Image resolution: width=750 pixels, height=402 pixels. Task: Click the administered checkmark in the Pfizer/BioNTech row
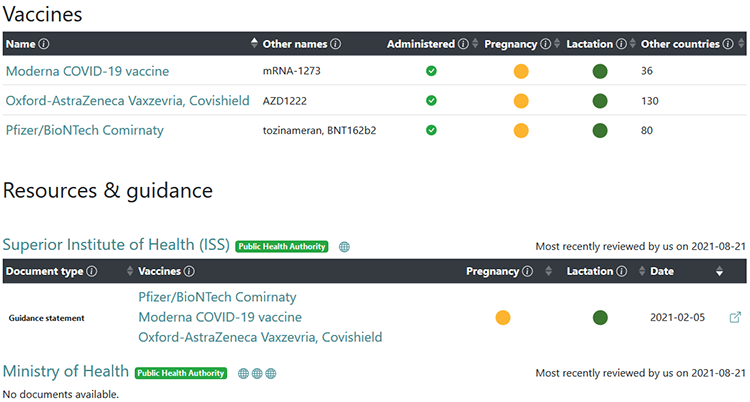pos(431,130)
